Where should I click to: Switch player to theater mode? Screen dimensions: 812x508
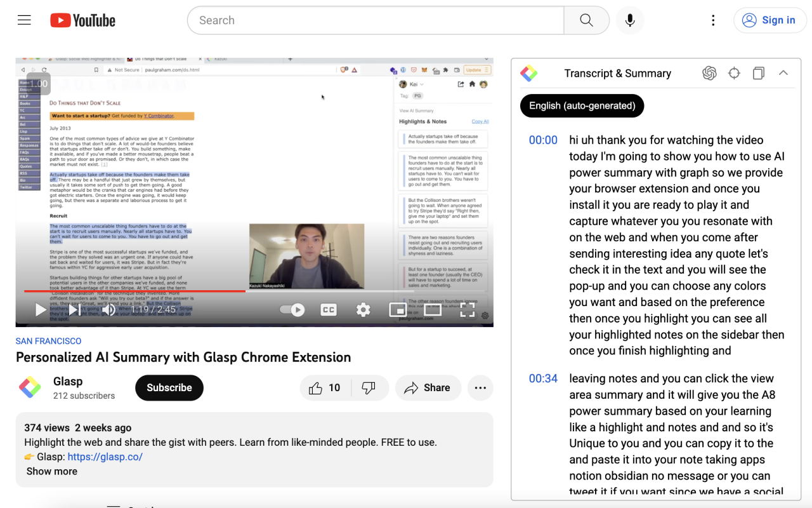pyautogui.click(x=433, y=310)
